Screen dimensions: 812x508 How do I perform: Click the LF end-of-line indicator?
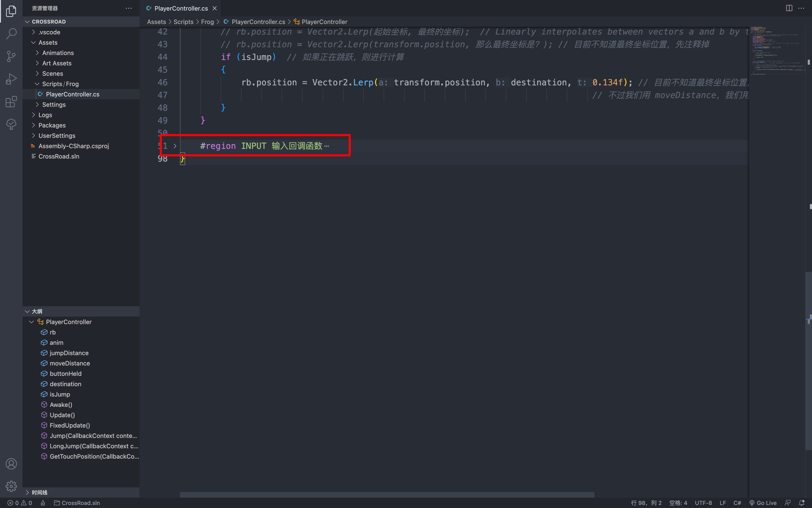coord(723,503)
